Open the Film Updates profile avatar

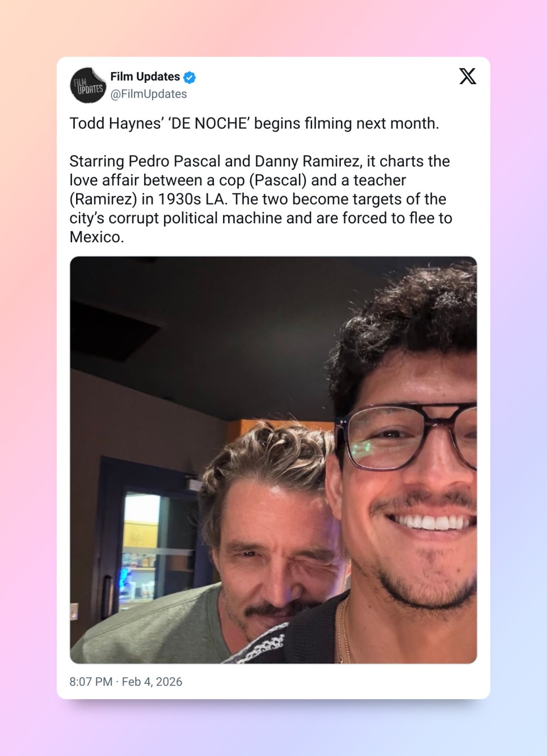tap(88, 85)
